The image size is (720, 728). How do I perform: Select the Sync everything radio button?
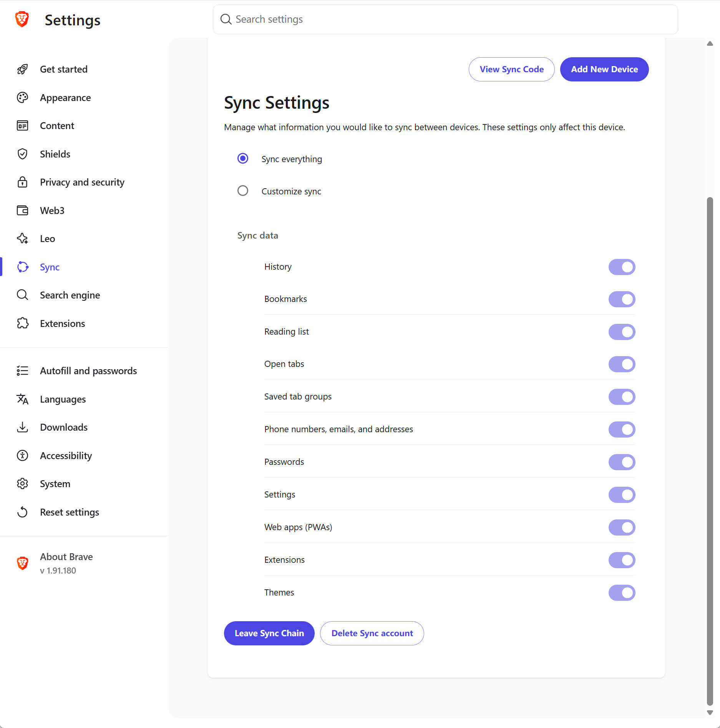click(243, 158)
